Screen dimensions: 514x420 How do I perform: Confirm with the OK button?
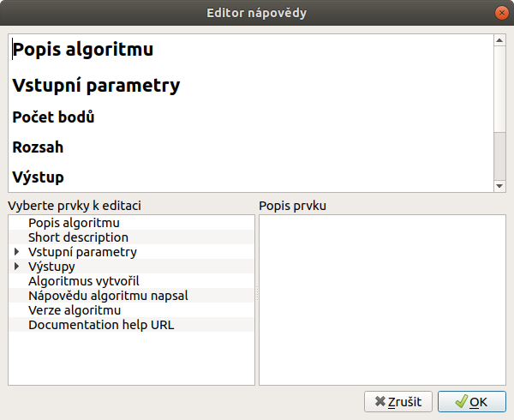tap(472, 402)
